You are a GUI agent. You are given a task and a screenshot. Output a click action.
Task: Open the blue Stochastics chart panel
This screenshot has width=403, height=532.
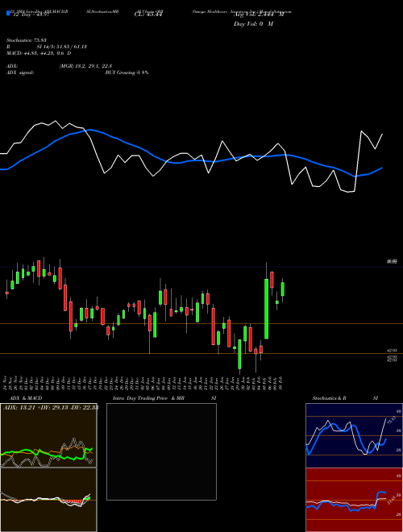click(354, 435)
